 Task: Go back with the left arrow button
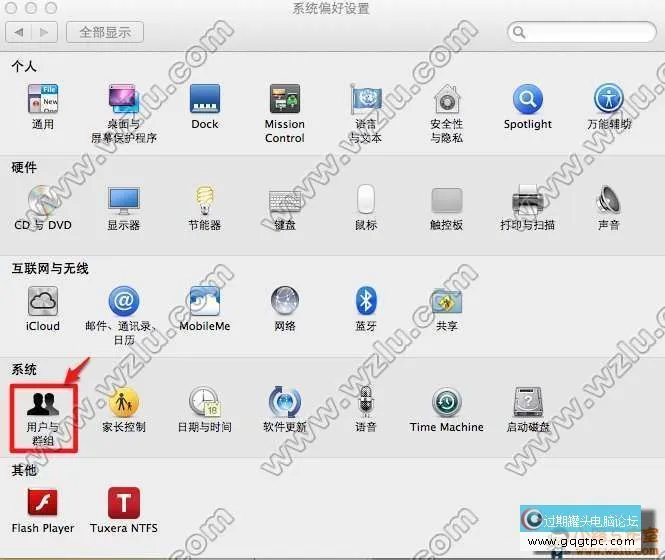19,32
